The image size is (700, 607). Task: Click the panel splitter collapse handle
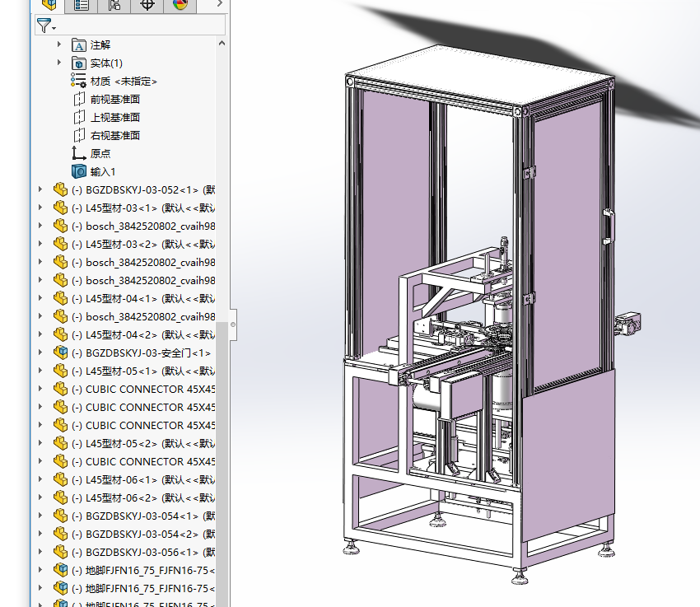(x=233, y=325)
